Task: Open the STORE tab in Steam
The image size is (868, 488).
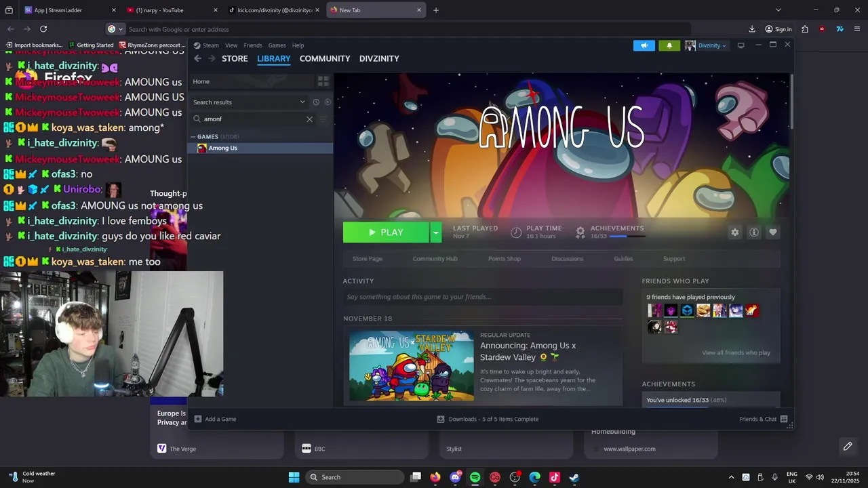Action: point(235,58)
